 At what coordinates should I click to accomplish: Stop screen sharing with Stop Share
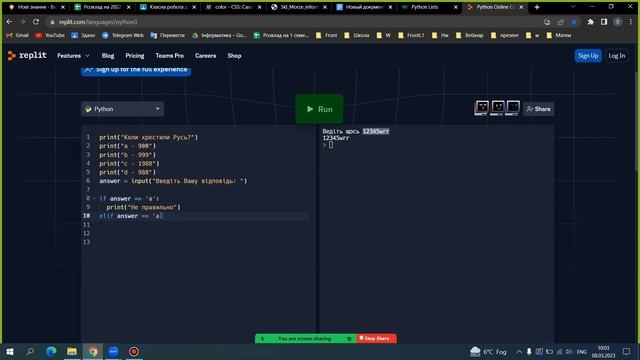pos(376,338)
